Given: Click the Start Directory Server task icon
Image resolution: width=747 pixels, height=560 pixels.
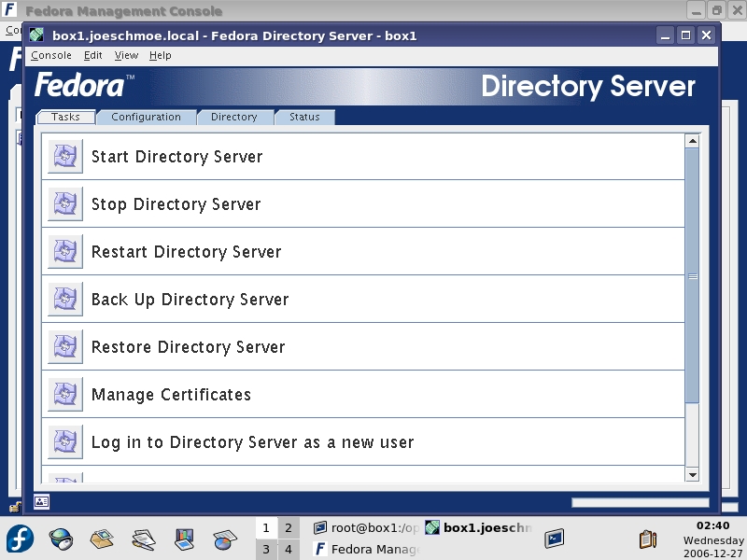Looking at the screenshot, I should pyautogui.click(x=65, y=157).
